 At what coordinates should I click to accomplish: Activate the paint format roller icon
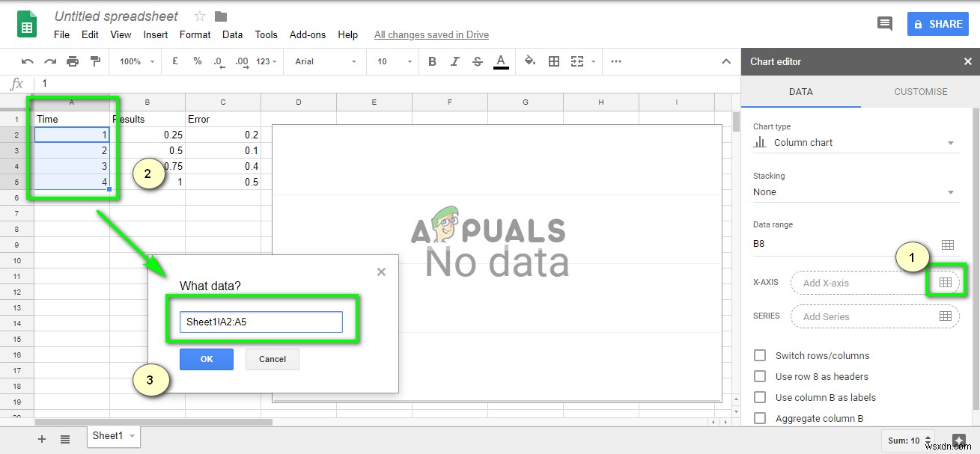tap(95, 61)
